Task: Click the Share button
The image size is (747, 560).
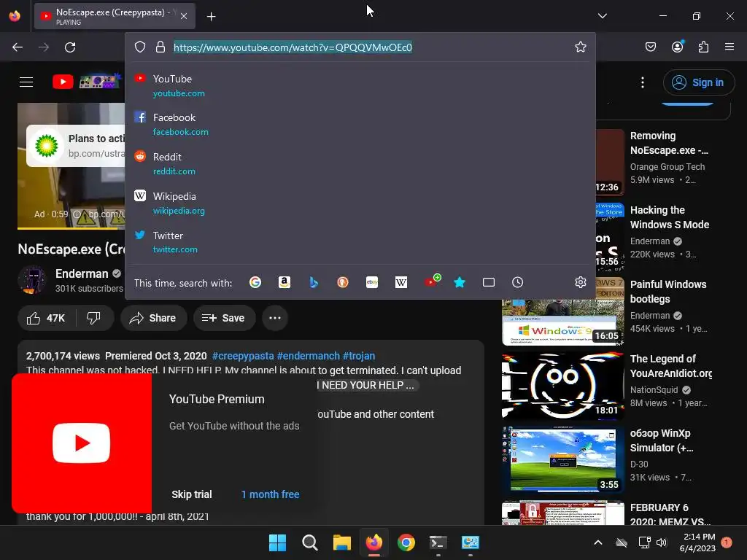Action: (x=153, y=318)
